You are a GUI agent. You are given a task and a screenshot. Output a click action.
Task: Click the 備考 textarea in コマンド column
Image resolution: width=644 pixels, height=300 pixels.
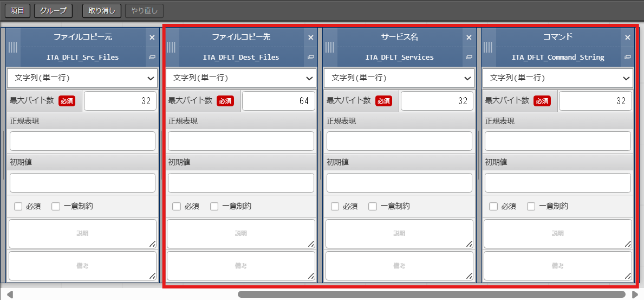point(558,266)
